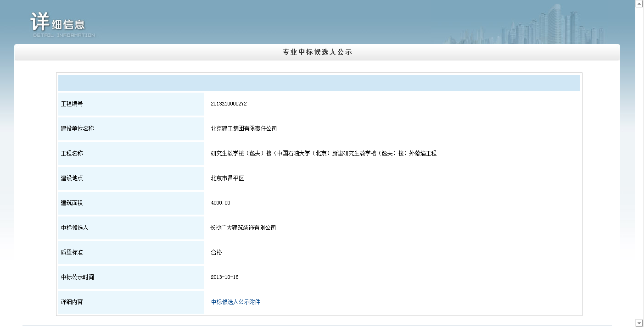Click the 4000.00 building area value
The height and width of the screenshot is (327, 644).
220,203
